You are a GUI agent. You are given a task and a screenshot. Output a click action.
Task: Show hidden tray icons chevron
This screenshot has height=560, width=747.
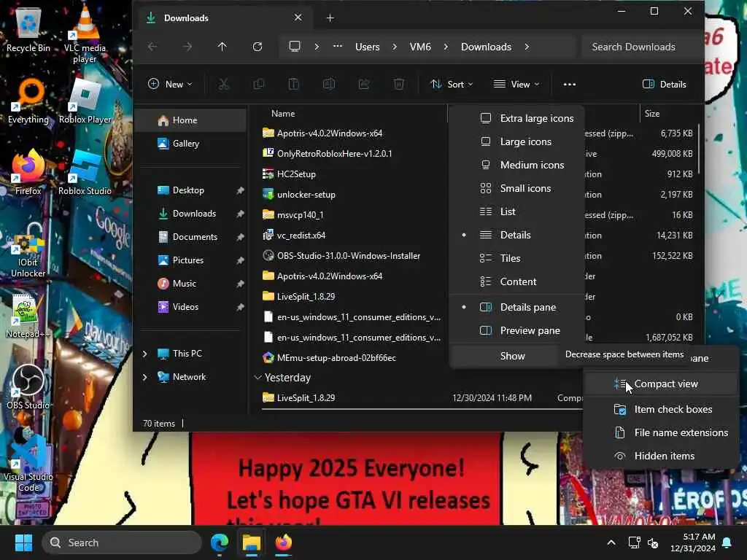click(x=611, y=542)
